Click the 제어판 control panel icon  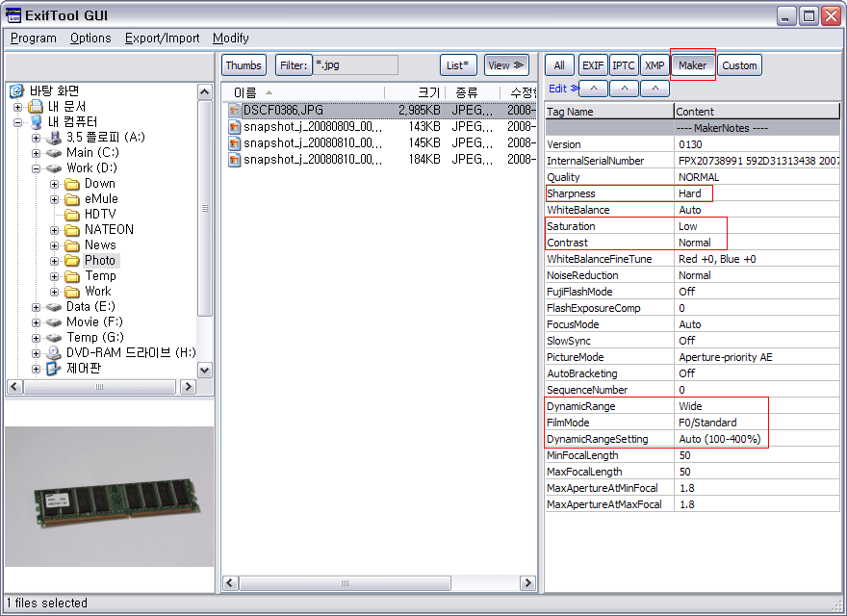click(54, 369)
